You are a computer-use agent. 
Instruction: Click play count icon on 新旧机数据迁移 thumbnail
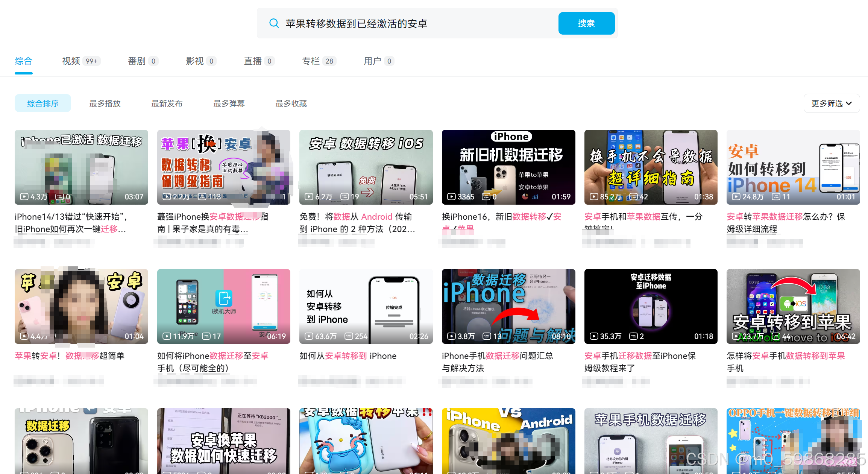(x=451, y=196)
